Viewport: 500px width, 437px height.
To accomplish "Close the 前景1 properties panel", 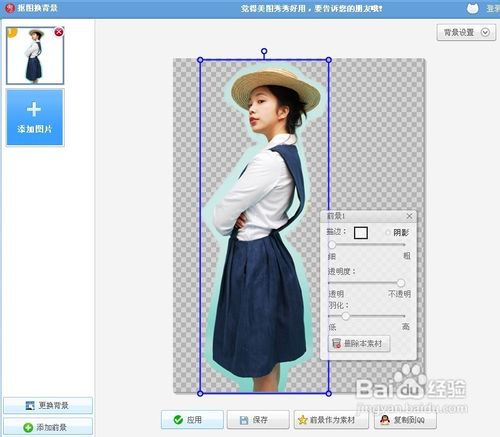I will (x=409, y=216).
